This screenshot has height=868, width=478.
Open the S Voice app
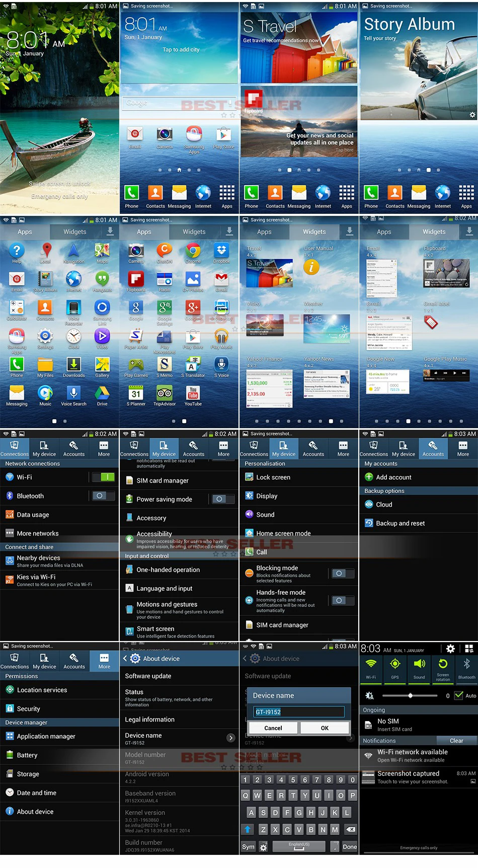coord(221,364)
